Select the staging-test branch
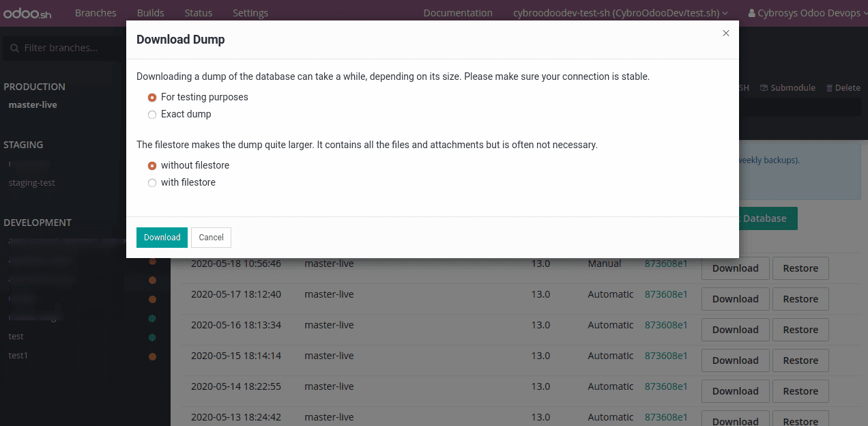 click(31, 183)
